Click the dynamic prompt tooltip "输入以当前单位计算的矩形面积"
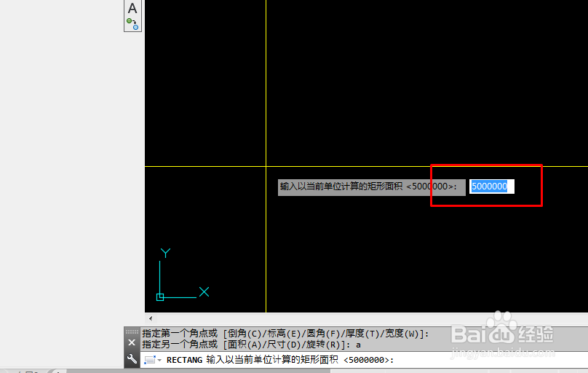Screen dimensions: 588x373 click(371, 187)
